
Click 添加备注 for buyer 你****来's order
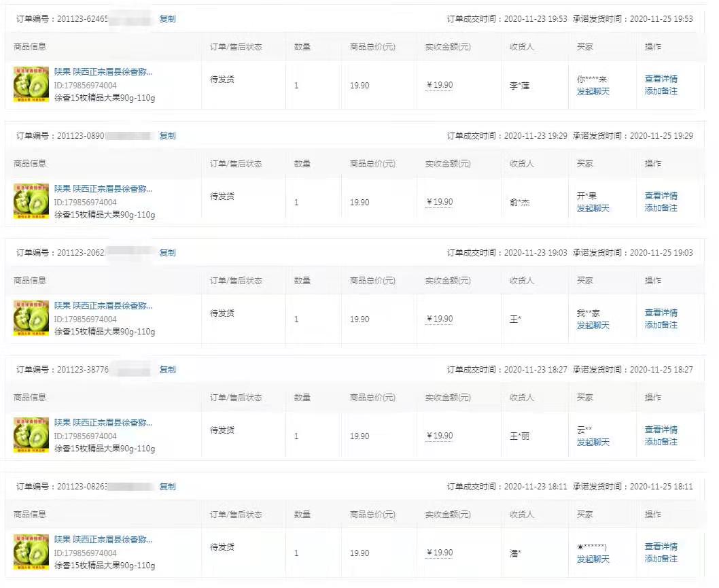(x=661, y=91)
